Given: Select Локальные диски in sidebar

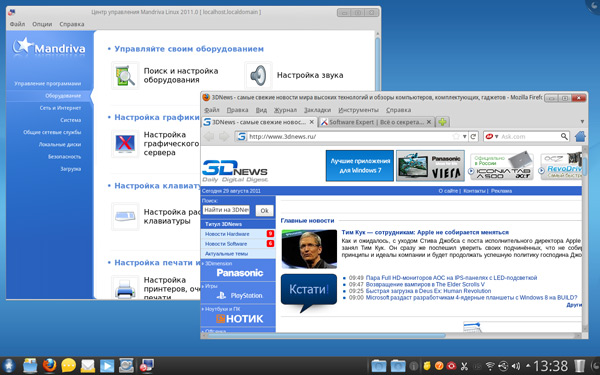Looking at the screenshot, I should pos(60,145).
